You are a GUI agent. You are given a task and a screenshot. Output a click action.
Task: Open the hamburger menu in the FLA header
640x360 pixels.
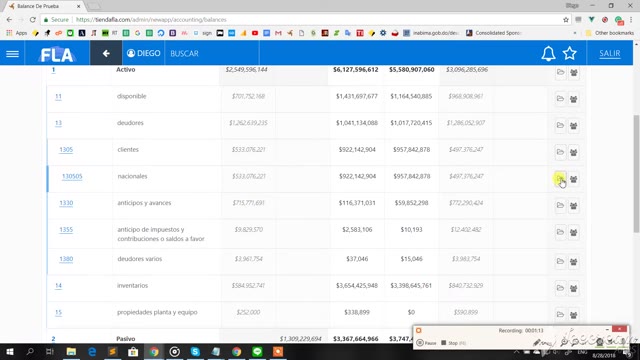[12, 53]
